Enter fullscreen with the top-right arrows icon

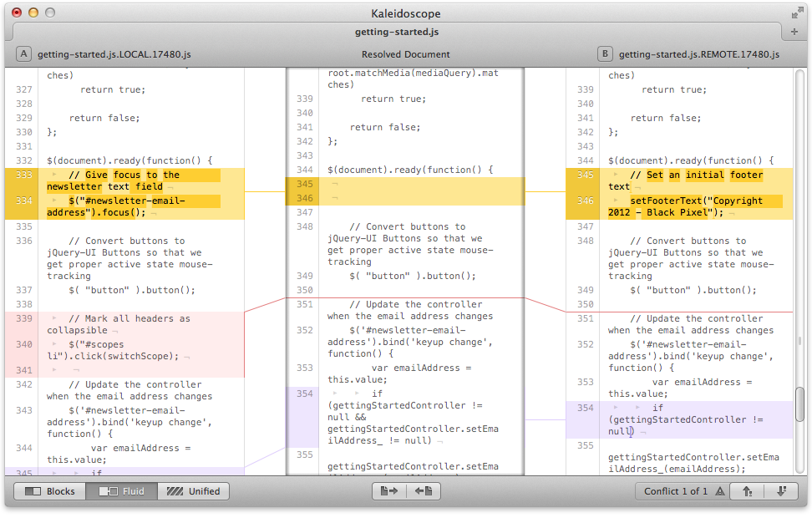tap(797, 13)
